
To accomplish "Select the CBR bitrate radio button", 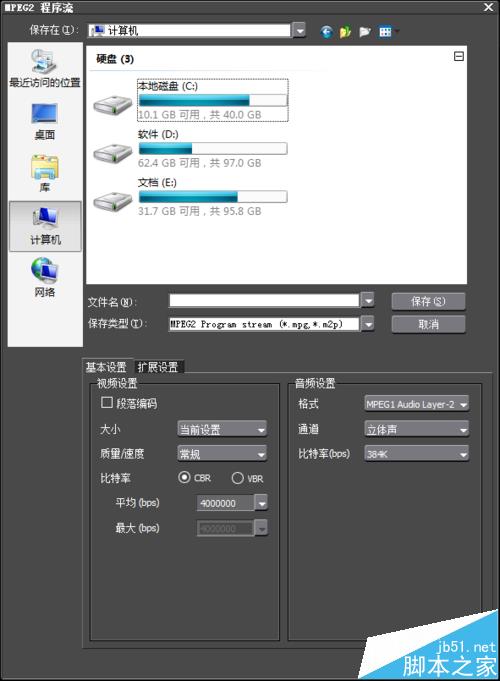I will click(184, 477).
